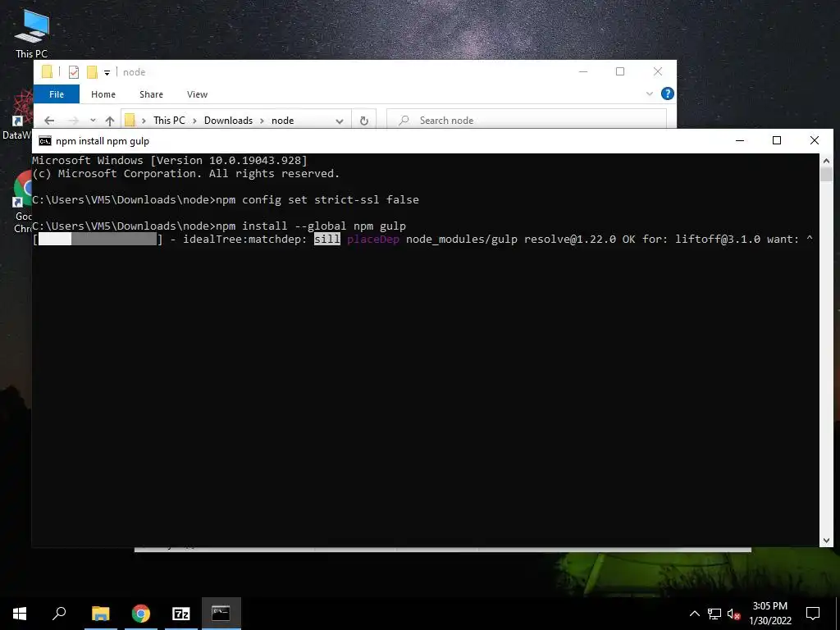Viewport: 840px width, 630px height.
Task: Click the Command Prompt scrollbar up arrow
Action: tap(826, 159)
